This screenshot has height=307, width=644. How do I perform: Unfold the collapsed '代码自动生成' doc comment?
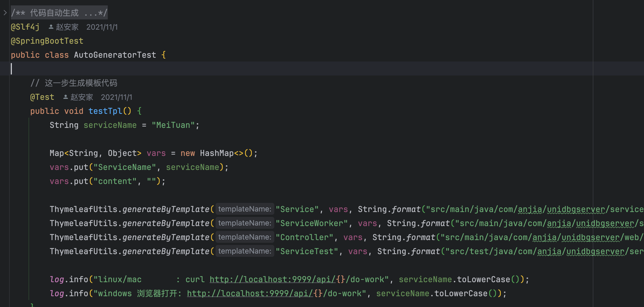pos(59,13)
